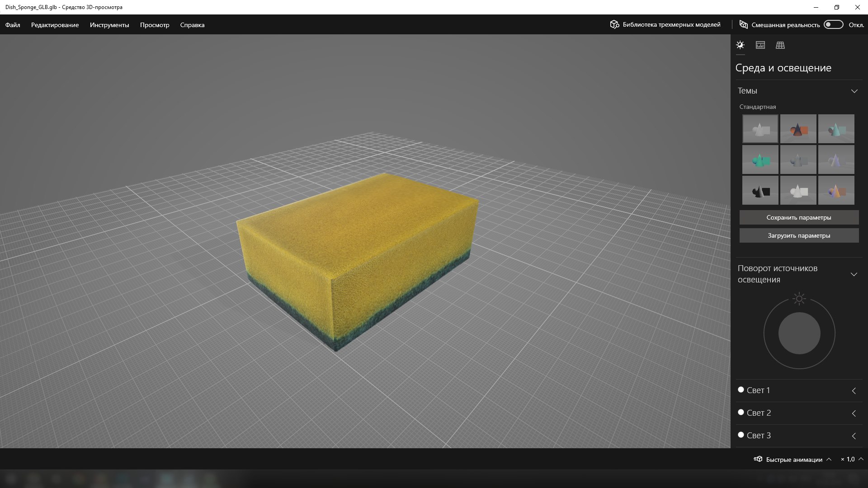The width and height of the screenshot is (868, 488).
Task: Click the sun icon on the light dial
Action: click(799, 299)
